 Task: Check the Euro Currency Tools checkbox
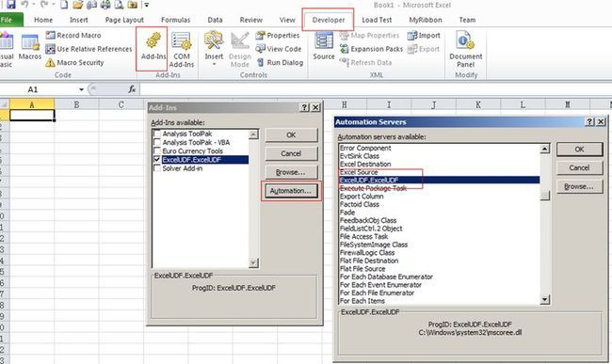pyautogui.click(x=157, y=150)
